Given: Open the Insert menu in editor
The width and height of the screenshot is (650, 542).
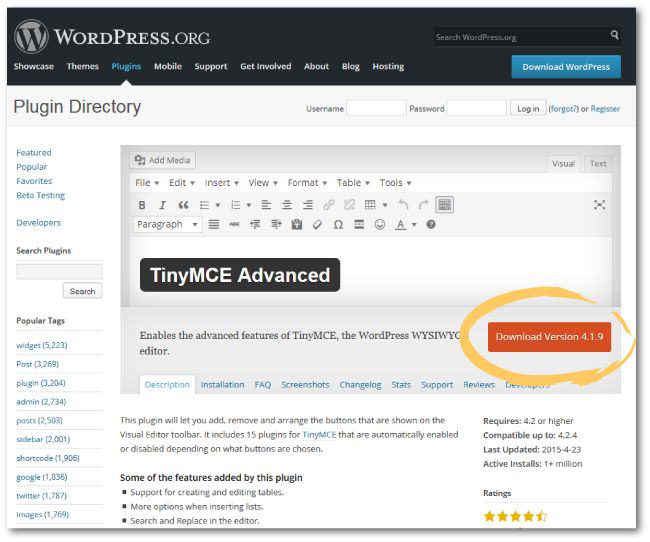Looking at the screenshot, I should [222, 183].
